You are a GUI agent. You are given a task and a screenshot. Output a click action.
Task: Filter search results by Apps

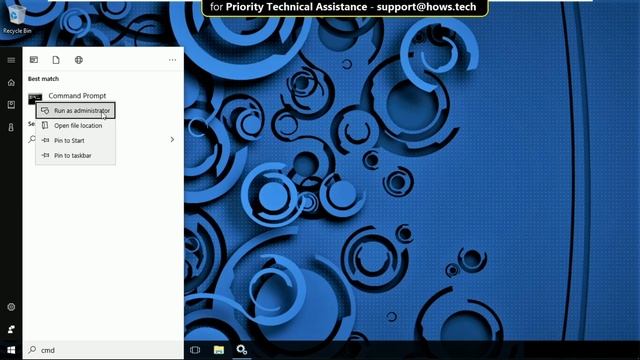pyautogui.click(x=34, y=60)
